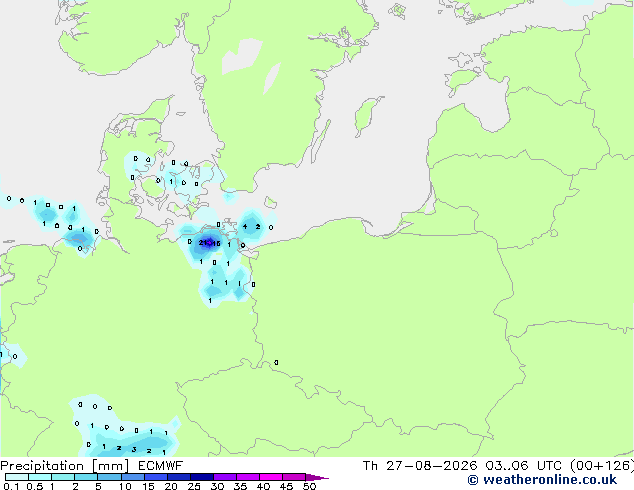
Task: Click the "Precipitation [mm]" title text
Action: 65,466
